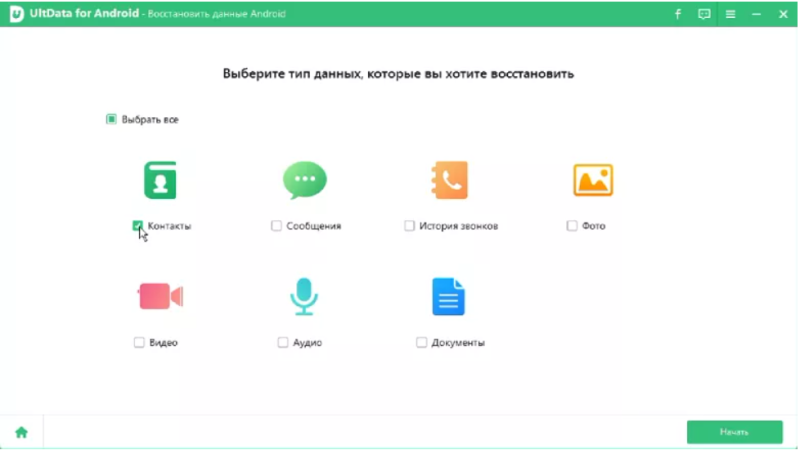Click the Video camera icon
Screen dimensions: 800x450
click(x=160, y=296)
